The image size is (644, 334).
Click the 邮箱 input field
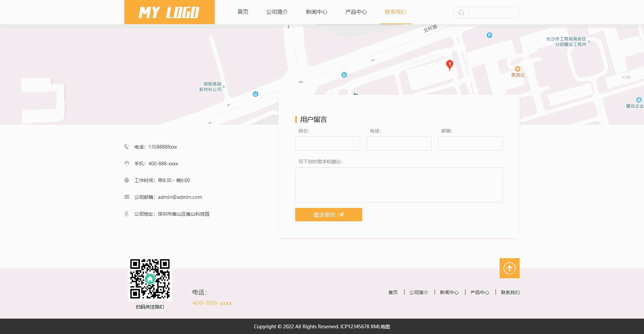[x=470, y=144]
